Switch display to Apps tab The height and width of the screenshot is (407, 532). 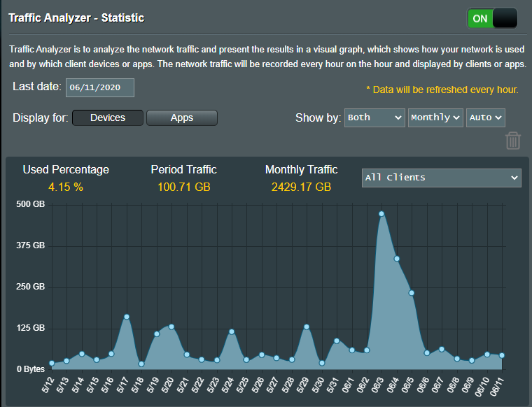(x=182, y=117)
